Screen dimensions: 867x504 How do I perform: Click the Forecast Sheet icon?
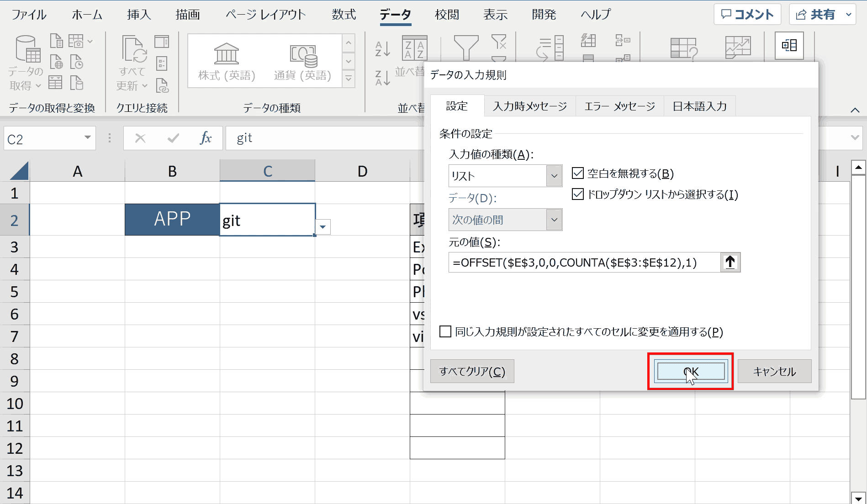point(738,47)
